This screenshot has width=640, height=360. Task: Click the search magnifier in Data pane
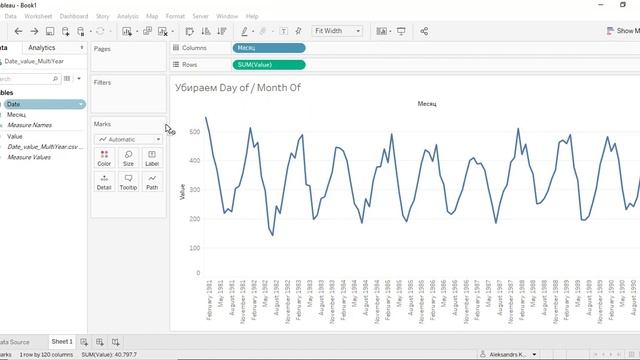click(56, 78)
